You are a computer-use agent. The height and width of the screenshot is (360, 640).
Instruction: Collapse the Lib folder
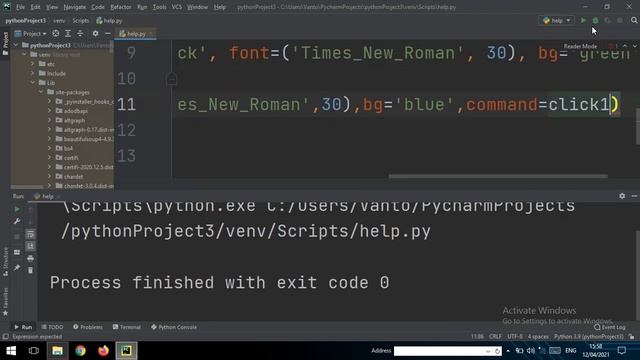point(33,83)
